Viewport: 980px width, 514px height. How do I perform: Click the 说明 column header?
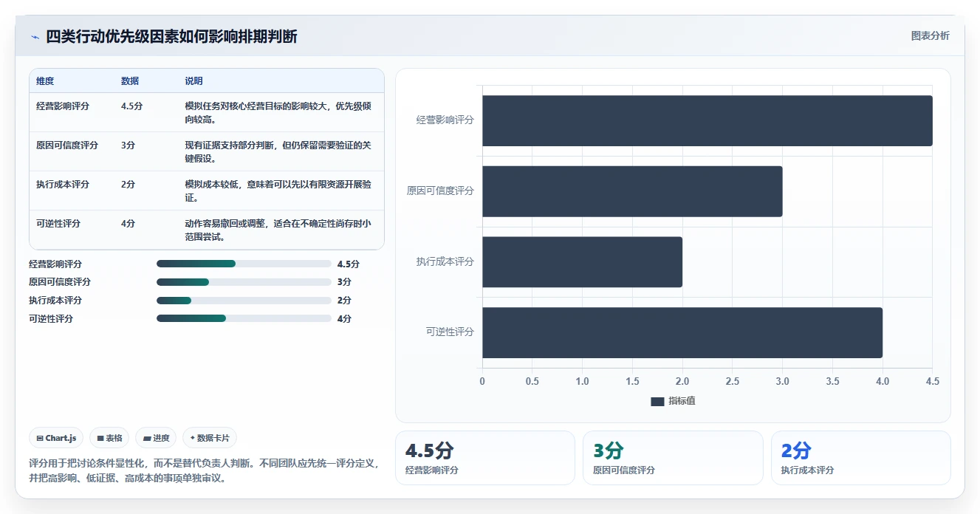tap(193, 81)
